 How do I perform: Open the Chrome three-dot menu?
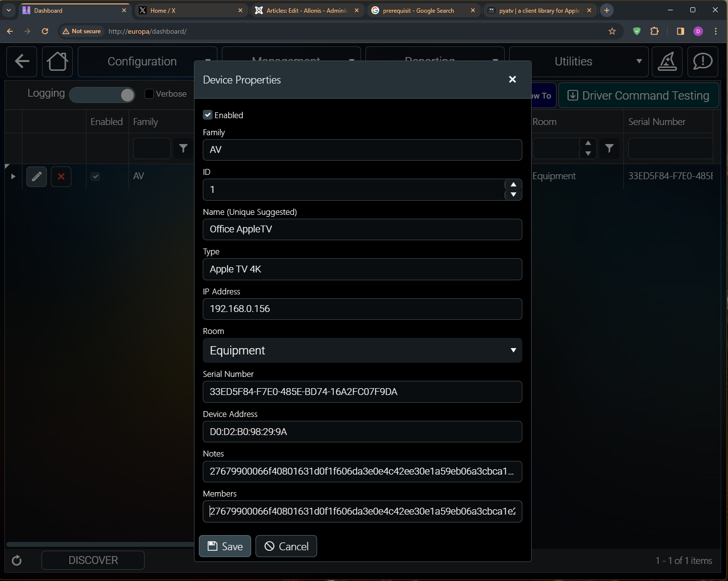pos(716,31)
